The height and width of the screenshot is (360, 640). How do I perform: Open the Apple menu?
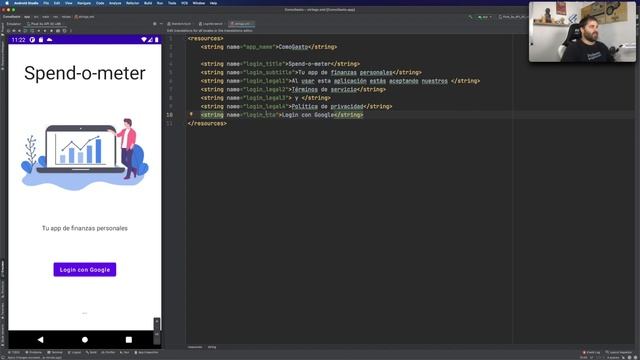point(7,3)
